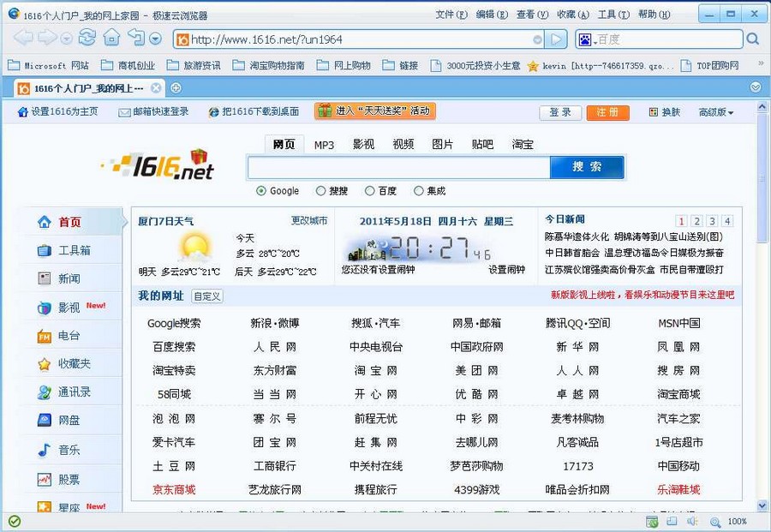Close the 1616个人门户 tab
Viewport: 771px width, 532px height.
pos(156,88)
